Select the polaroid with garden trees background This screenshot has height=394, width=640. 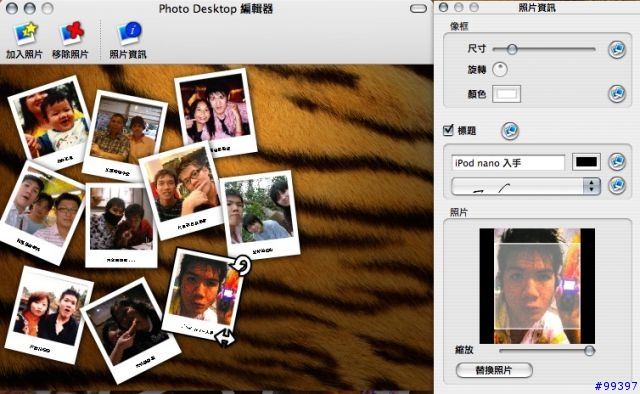point(260,214)
